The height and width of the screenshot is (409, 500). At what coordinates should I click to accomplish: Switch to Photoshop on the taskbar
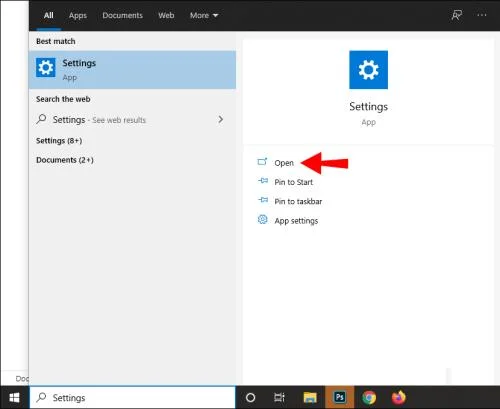click(x=339, y=397)
